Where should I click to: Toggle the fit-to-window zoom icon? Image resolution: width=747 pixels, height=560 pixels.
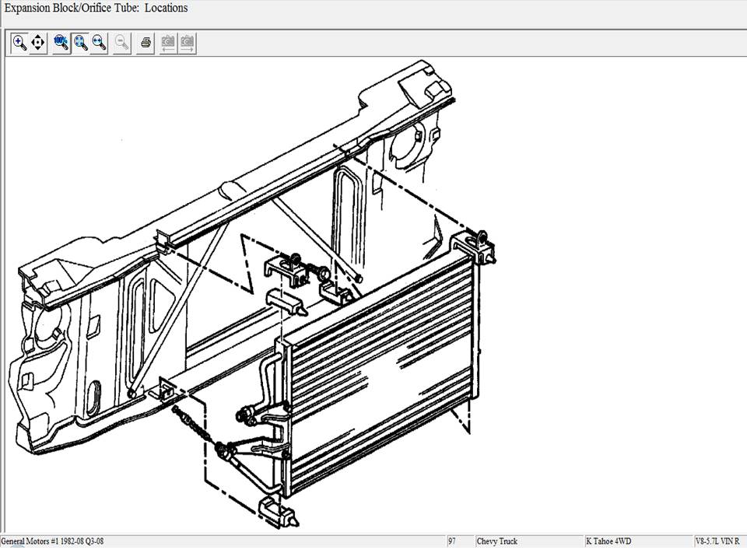coord(80,43)
